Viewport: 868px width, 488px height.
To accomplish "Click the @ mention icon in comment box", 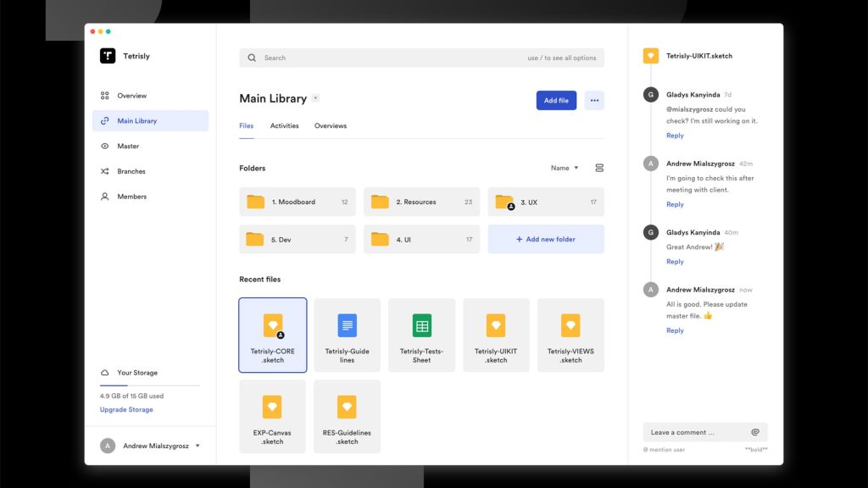I will 754,432.
